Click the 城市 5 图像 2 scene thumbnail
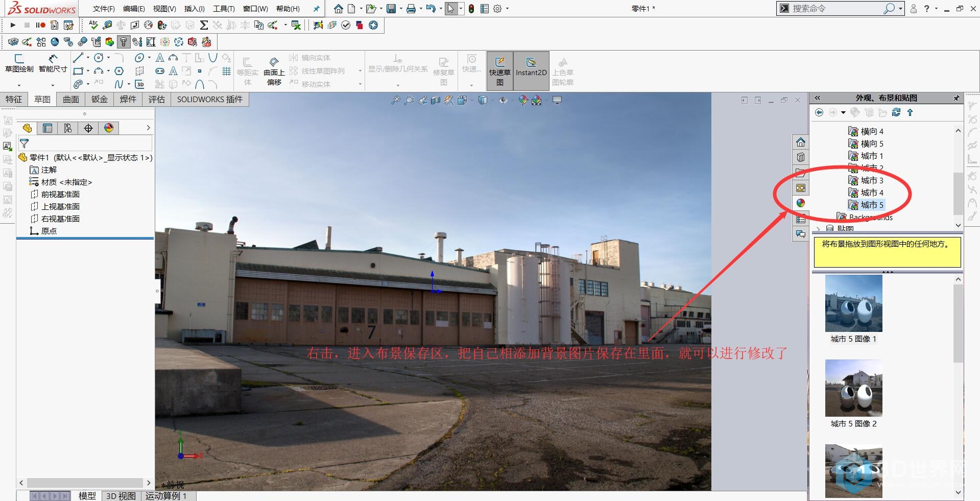 (x=853, y=388)
